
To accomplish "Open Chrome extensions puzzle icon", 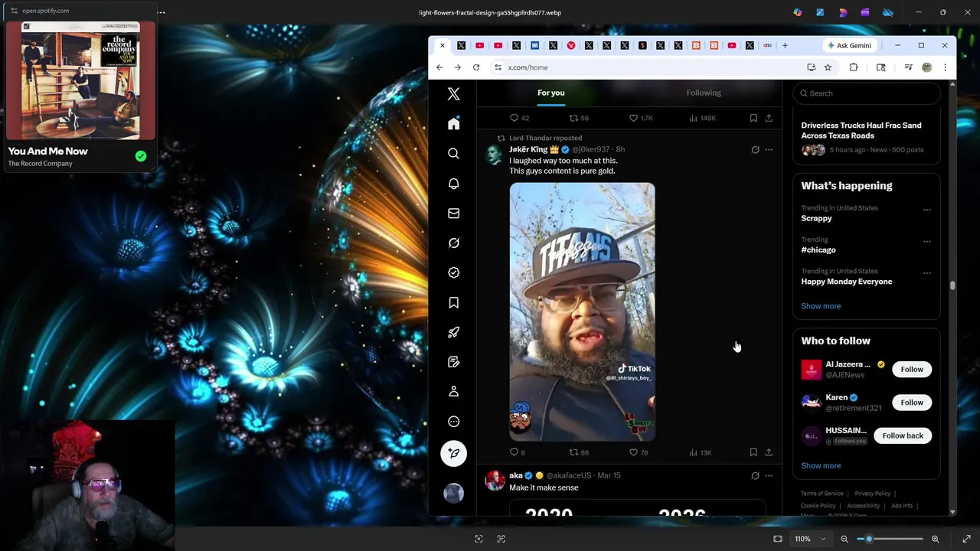I will (x=854, y=67).
